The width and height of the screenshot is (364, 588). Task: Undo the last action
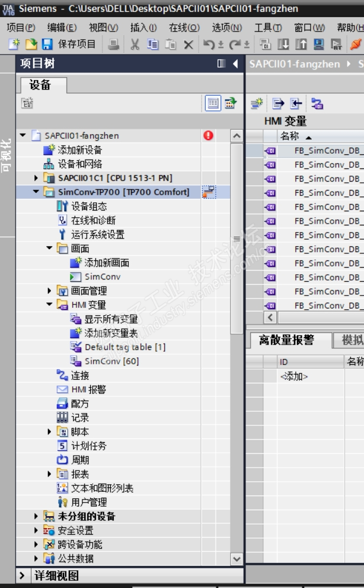[x=209, y=45]
